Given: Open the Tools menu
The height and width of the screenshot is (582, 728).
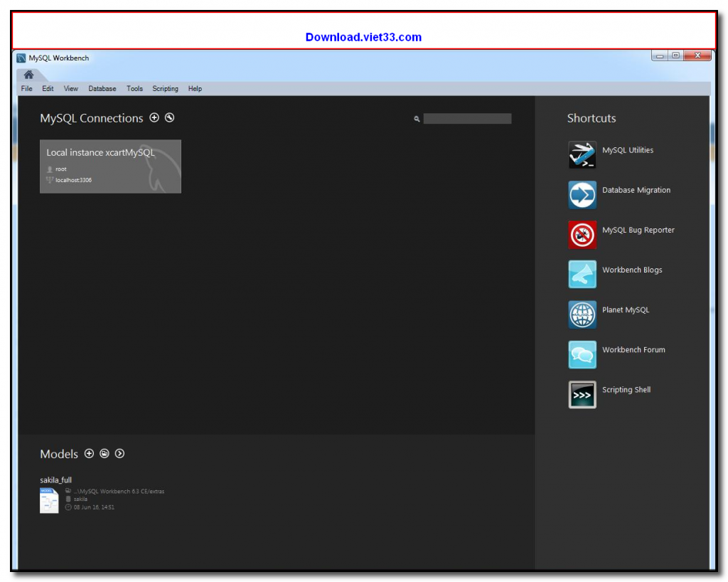Looking at the screenshot, I should tap(134, 88).
